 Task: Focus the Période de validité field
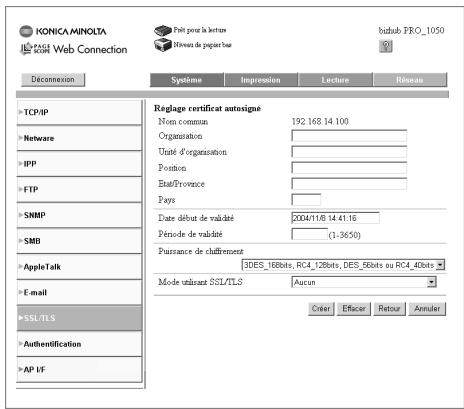pyautogui.click(x=310, y=234)
